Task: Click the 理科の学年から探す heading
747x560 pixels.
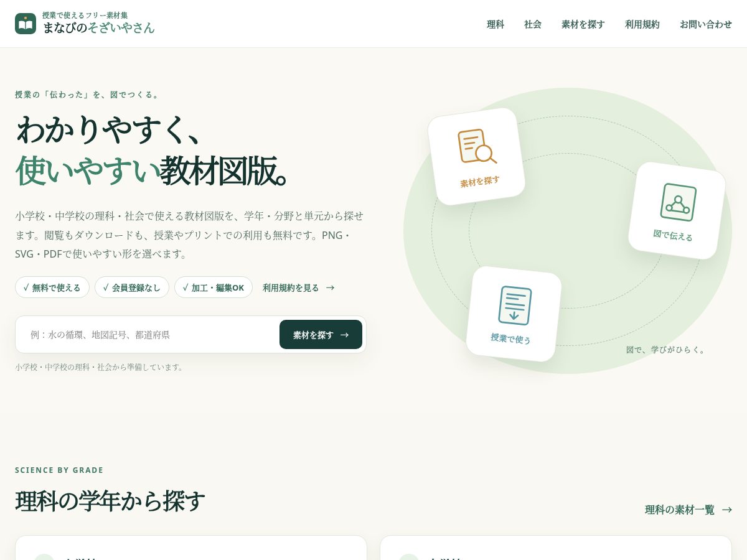Action: click(110, 502)
